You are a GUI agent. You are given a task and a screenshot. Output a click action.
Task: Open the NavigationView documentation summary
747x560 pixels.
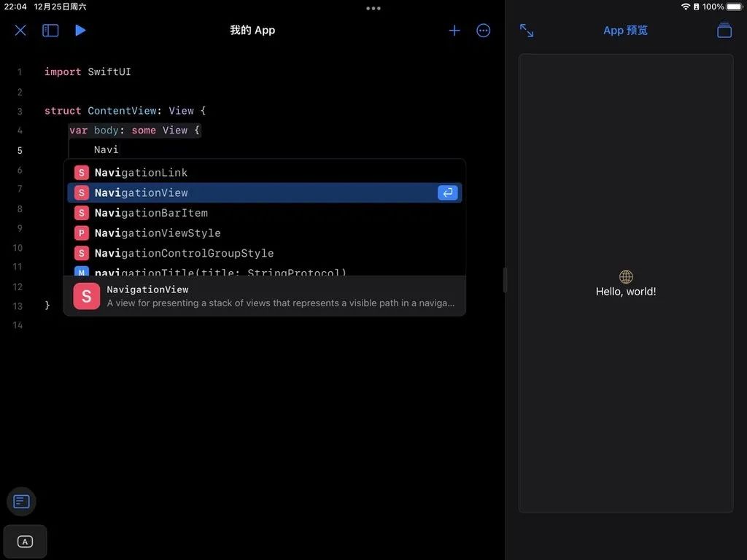pos(264,296)
